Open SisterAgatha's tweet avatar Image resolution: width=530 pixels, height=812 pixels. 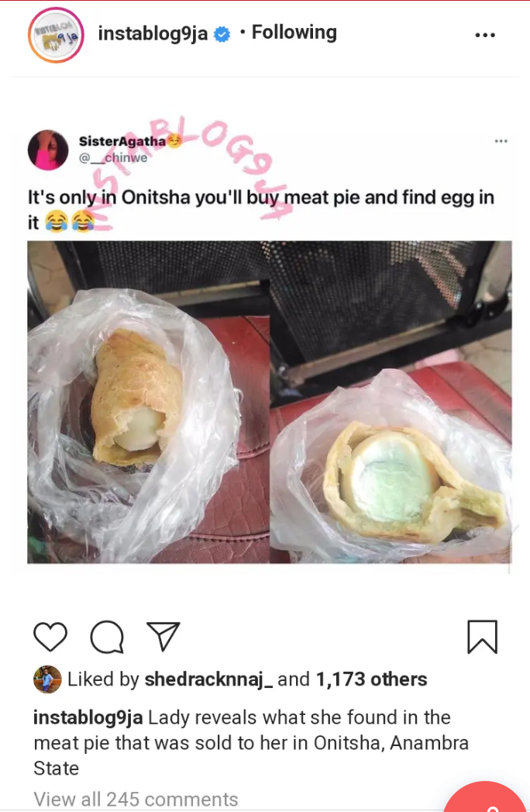click(x=48, y=150)
